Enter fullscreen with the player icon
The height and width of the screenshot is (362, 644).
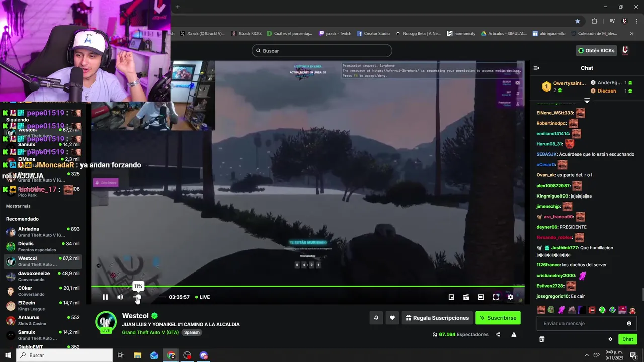click(496, 297)
